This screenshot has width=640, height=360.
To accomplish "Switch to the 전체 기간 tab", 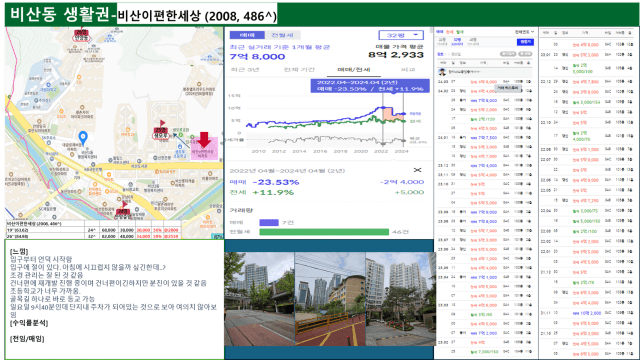I will click(299, 69).
